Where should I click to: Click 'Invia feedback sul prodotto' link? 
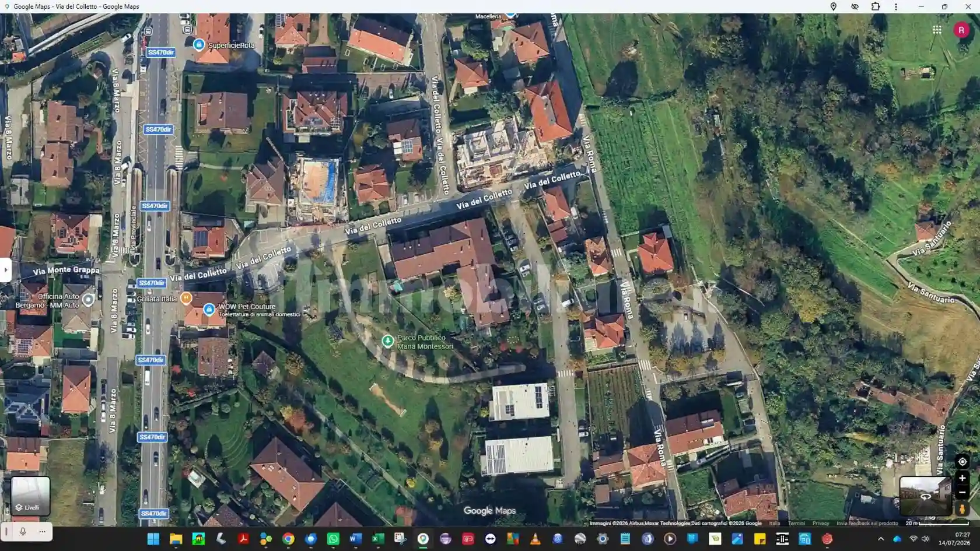867,523
